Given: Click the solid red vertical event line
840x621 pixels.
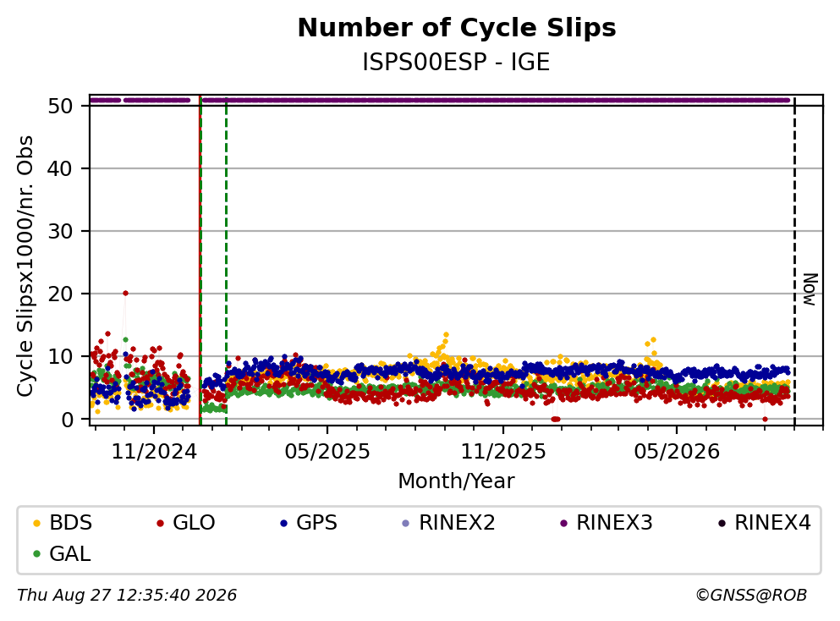Looking at the screenshot, I should [x=200, y=261].
